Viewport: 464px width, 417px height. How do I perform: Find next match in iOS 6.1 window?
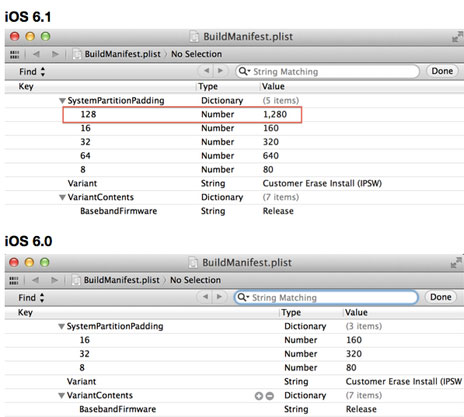click(220, 71)
